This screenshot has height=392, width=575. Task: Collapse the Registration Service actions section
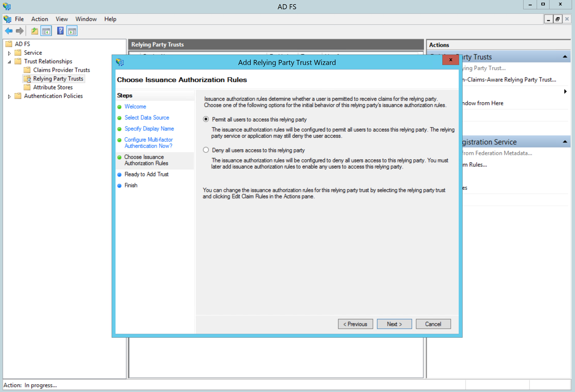(x=565, y=142)
